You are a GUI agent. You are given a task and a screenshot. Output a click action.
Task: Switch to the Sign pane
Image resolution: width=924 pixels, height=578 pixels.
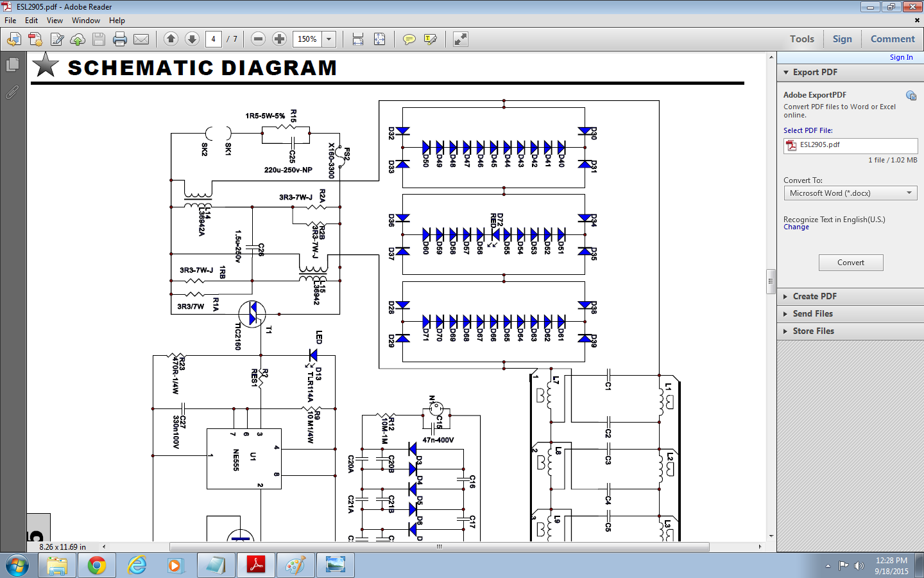(843, 39)
